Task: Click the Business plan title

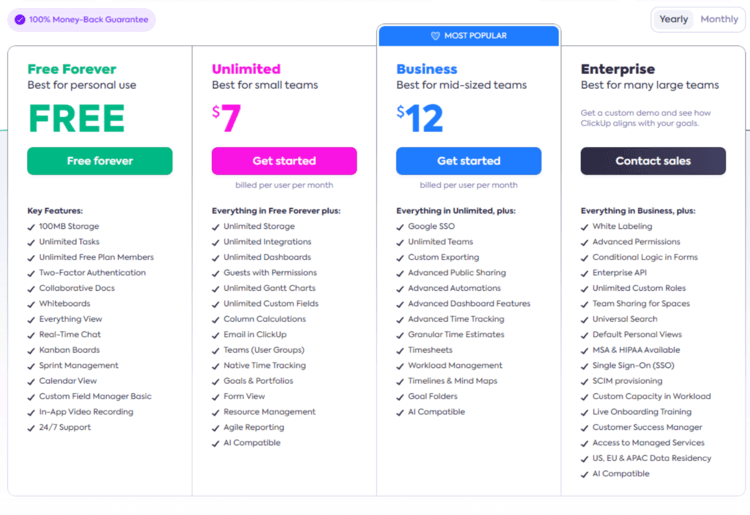Action: pos(427,69)
